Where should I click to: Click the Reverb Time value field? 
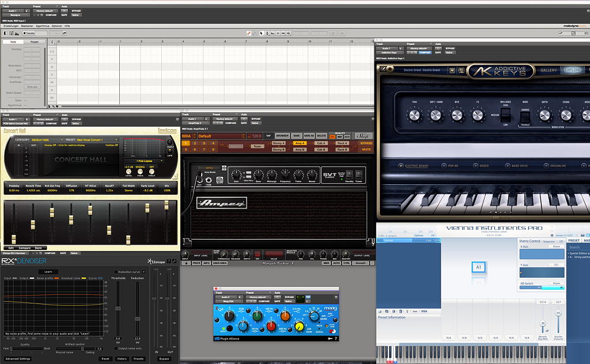point(34,189)
